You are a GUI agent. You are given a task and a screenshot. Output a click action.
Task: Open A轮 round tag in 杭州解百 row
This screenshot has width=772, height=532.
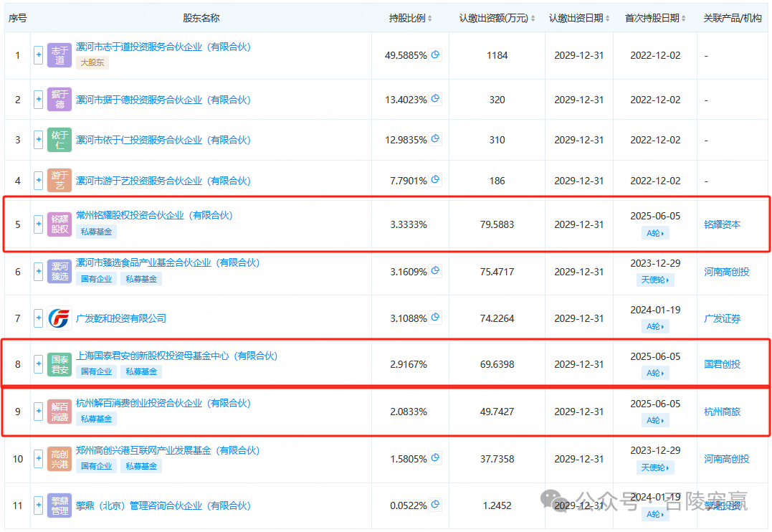655,420
